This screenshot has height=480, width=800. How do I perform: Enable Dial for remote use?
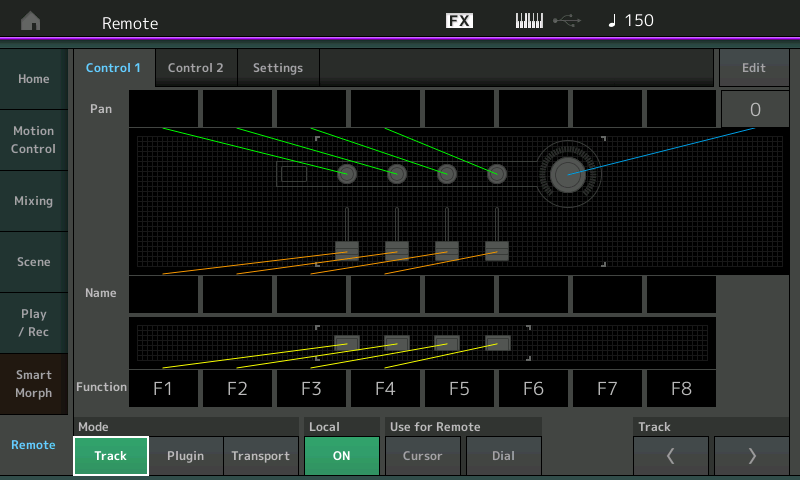click(x=504, y=456)
